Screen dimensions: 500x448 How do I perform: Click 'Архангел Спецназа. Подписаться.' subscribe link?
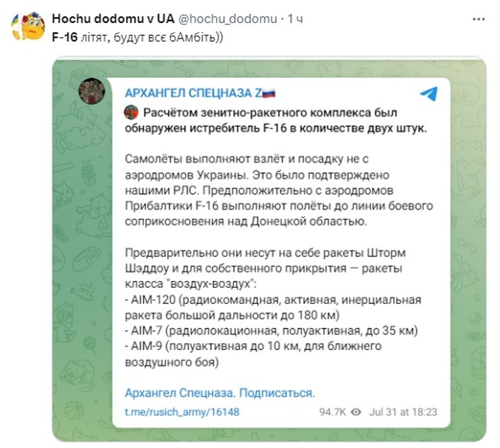[x=220, y=393]
